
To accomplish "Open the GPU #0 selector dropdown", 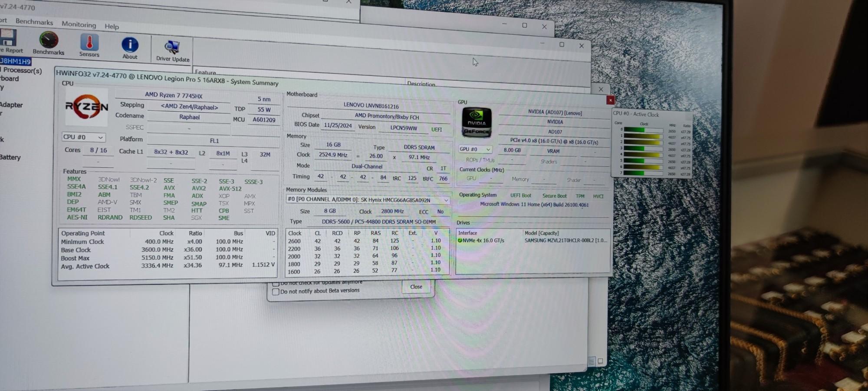I will click(475, 149).
